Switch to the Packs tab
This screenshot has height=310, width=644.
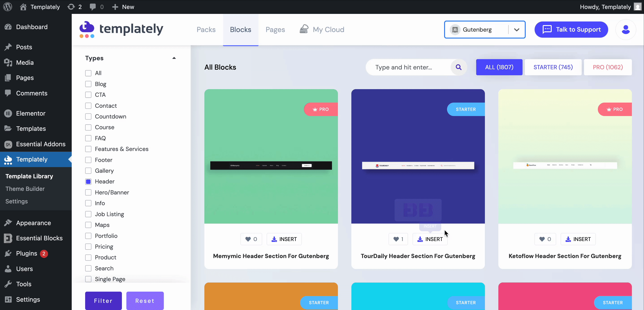[x=206, y=30]
